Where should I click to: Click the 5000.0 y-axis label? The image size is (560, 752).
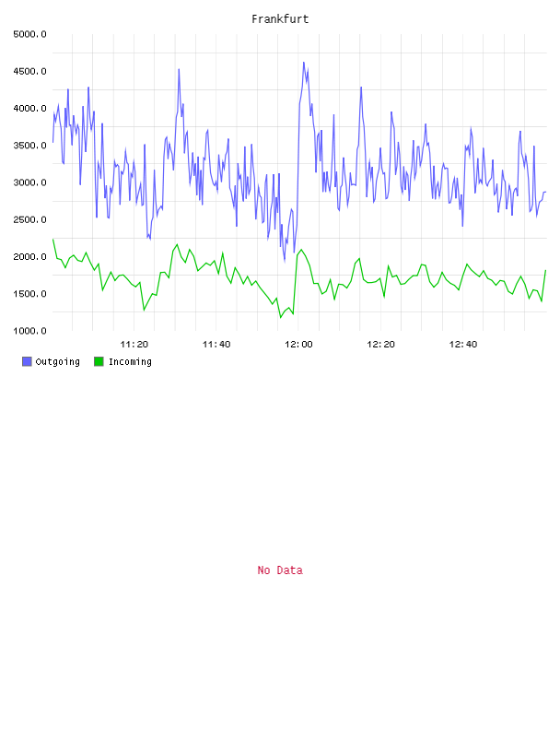29,34
